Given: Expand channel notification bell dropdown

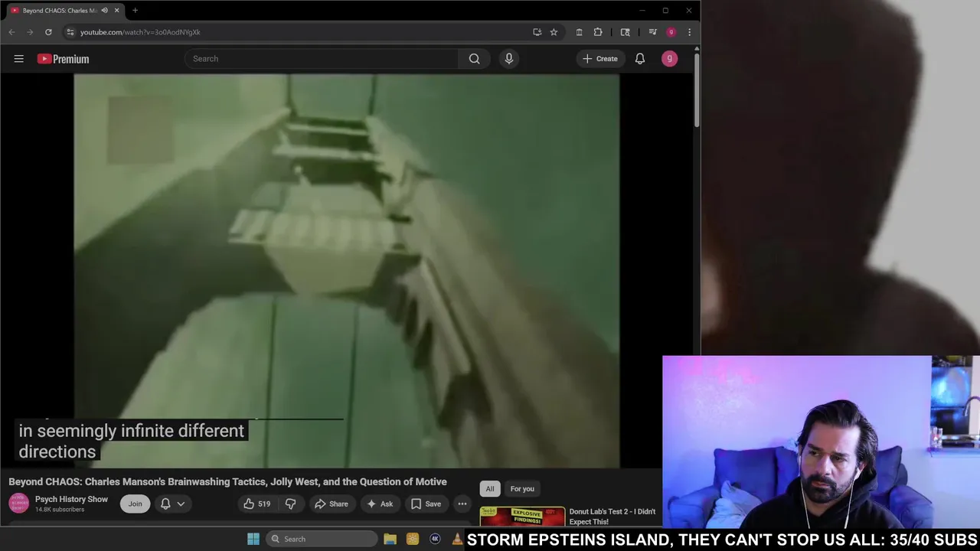Looking at the screenshot, I should point(172,504).
